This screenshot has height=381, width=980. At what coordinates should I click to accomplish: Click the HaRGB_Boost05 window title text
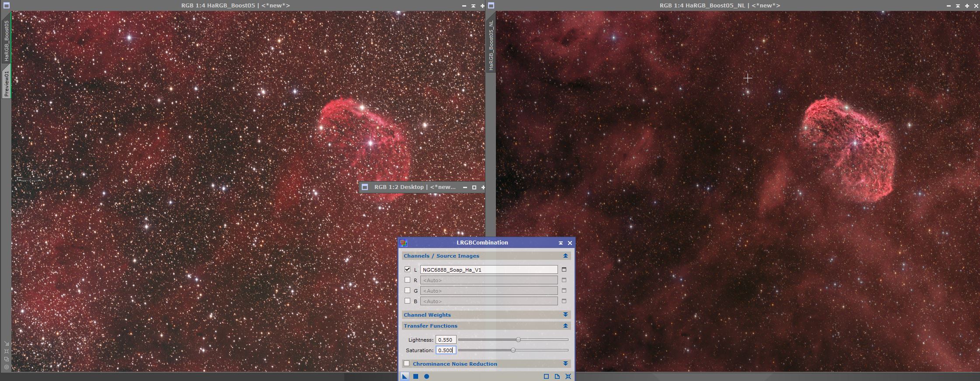click(x=235, y=6)
